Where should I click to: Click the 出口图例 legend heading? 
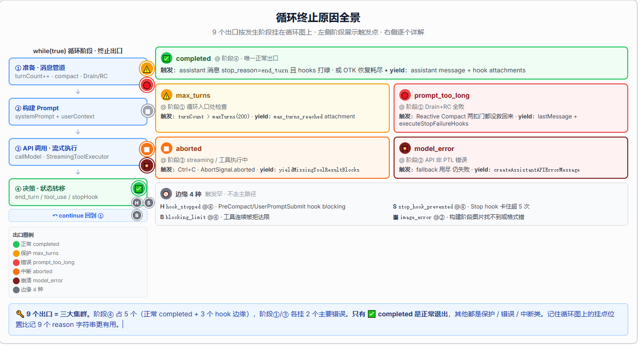click(x=23, y=235)
